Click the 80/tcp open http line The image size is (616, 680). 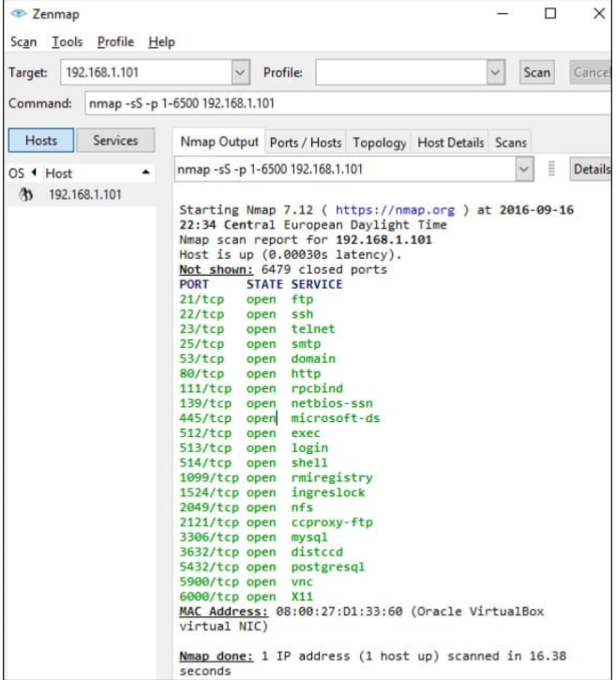(250, 373)
